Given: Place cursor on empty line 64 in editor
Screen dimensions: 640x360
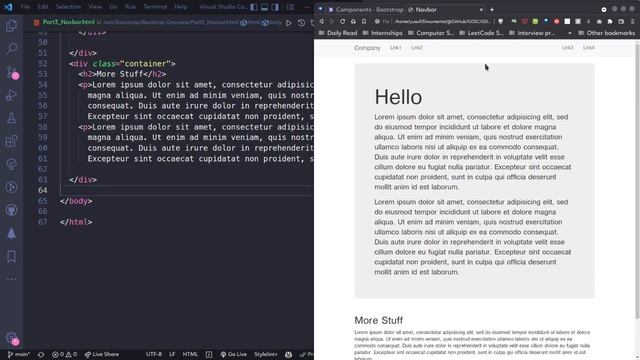Looking at the screenshot, I should (186, 190).
